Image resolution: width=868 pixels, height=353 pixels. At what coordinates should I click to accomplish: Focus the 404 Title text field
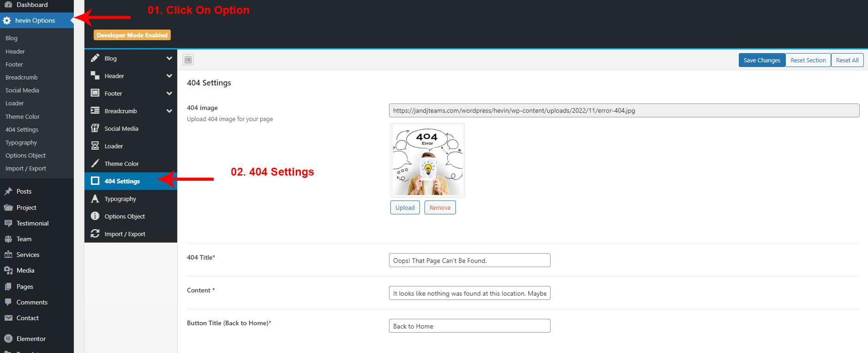pos(469,261)
